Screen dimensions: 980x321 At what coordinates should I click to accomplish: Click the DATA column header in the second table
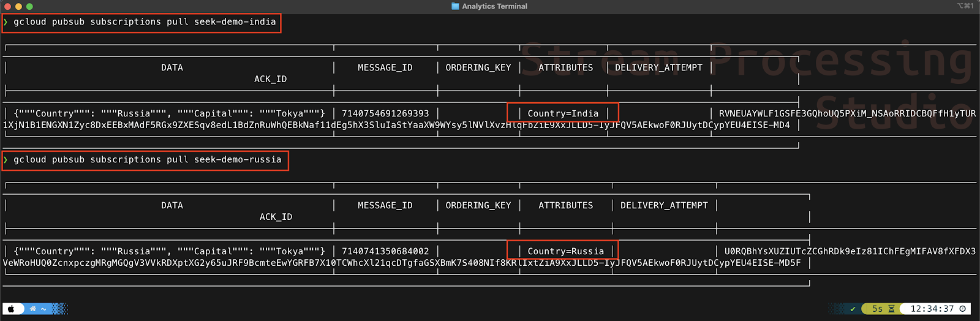pos(172,206)
